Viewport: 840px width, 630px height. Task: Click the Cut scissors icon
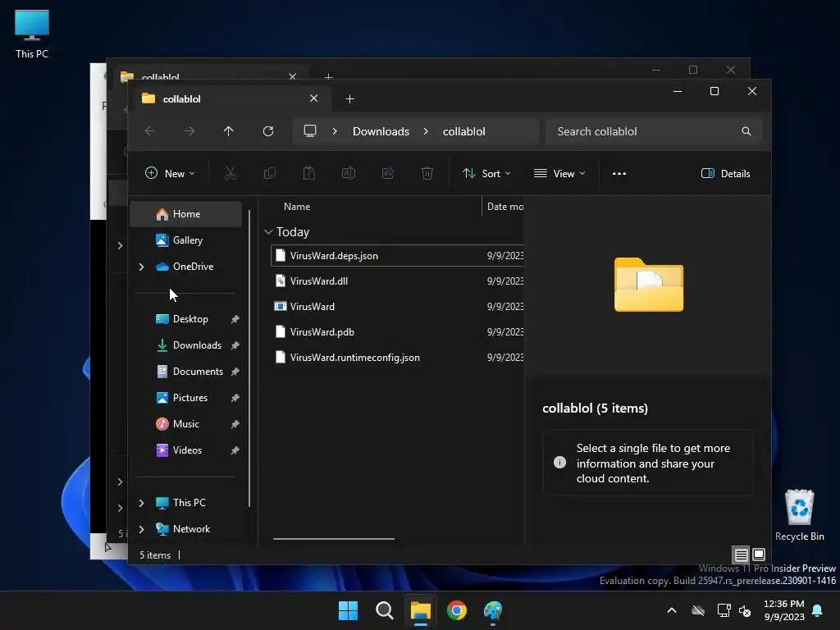[230, 173]
